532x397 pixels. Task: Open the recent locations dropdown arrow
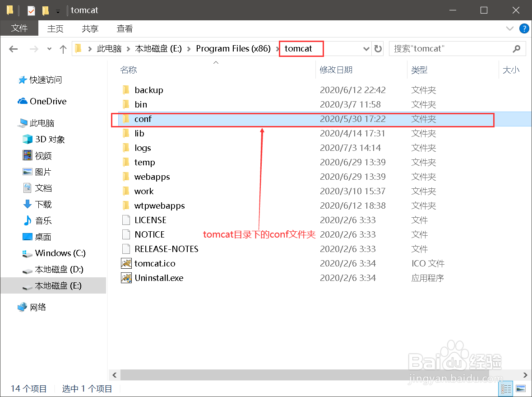coord(49,49)
